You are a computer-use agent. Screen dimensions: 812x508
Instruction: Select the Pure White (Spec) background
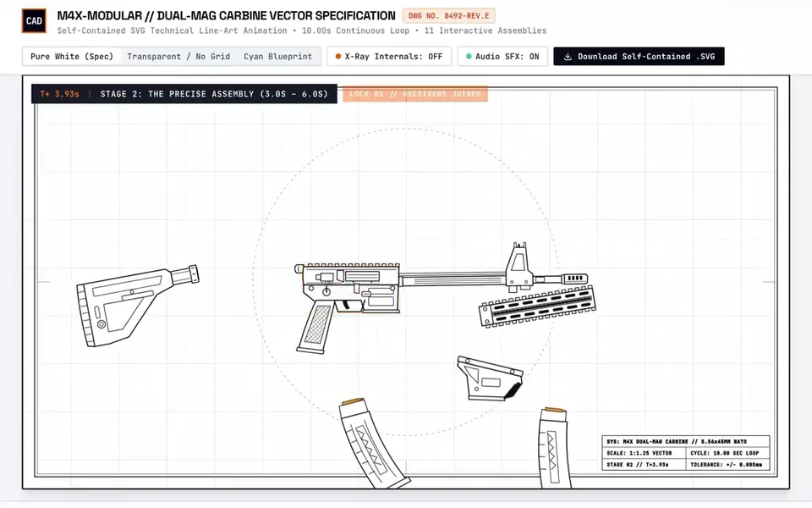(x=71, y=57)
